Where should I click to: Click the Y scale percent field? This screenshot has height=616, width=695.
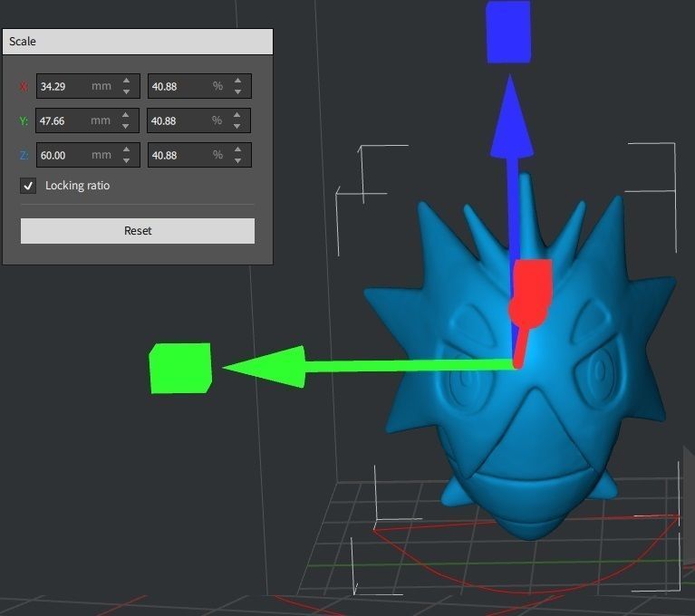tap(198, 120)
